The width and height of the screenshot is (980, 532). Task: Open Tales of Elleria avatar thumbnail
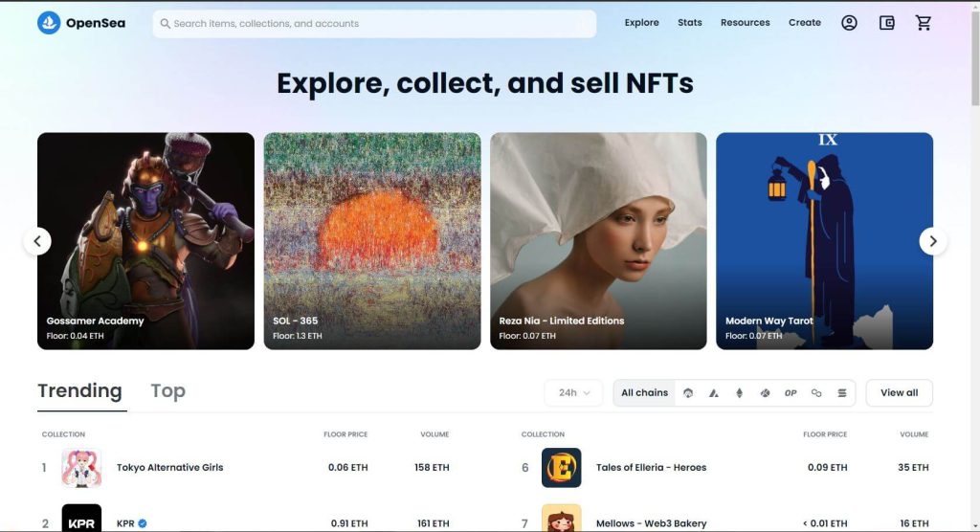[561, 468]
